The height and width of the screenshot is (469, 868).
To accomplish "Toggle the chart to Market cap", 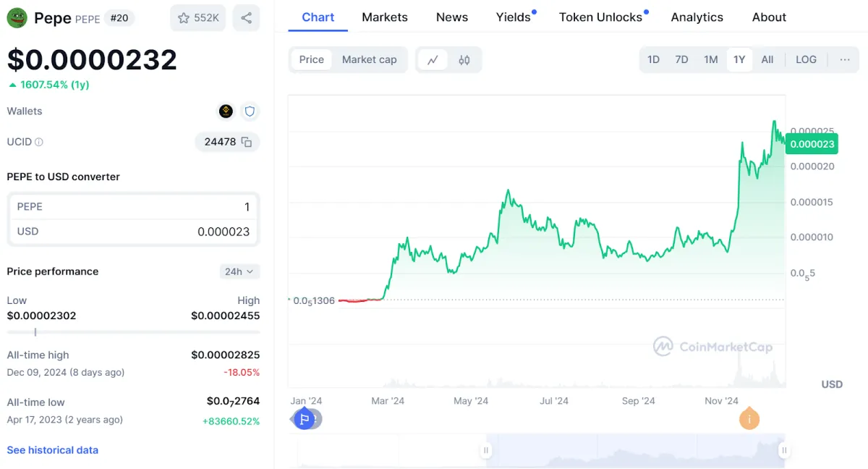I will [x=370, y=60].
